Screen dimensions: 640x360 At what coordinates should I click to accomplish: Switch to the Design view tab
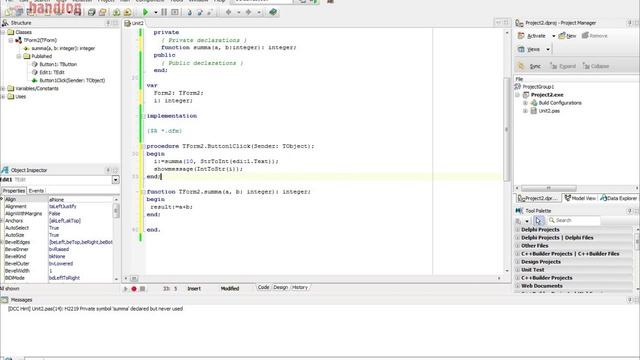tap(280, 287)
